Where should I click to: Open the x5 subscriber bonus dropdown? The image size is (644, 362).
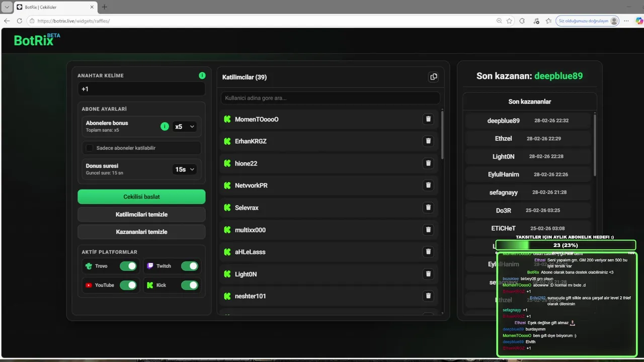coord(184,127)
